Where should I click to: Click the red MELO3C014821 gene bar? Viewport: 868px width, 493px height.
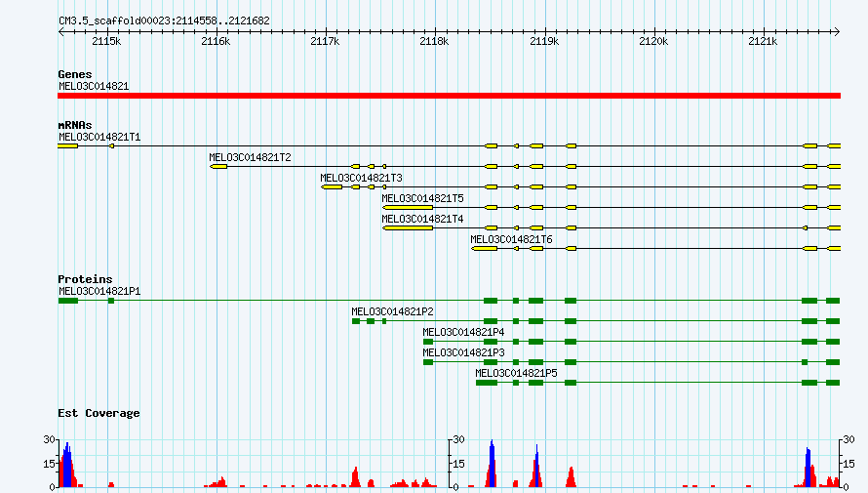[449, 96]
